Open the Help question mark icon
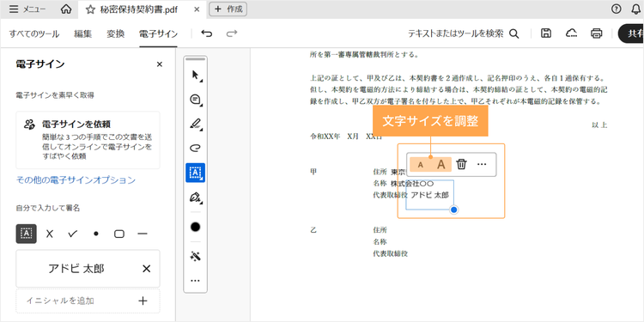644x322 pixels. pyautogui.click(x=616, y=9)
